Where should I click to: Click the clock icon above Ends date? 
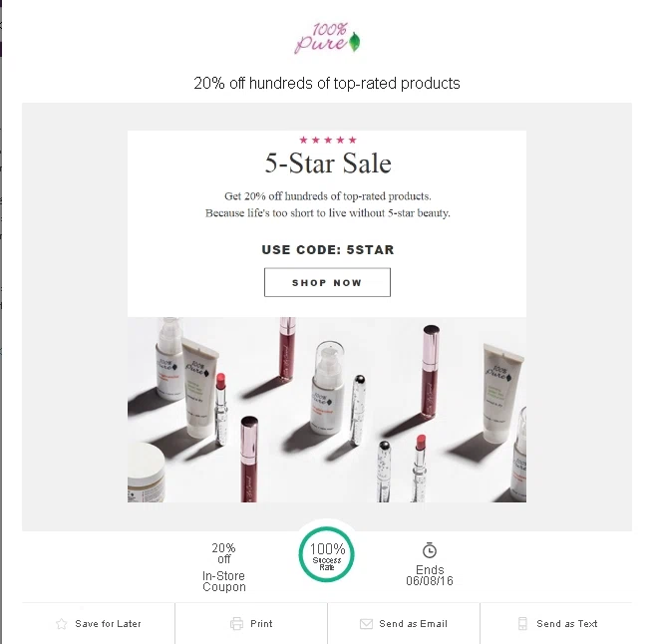click(x=430, y=550)
